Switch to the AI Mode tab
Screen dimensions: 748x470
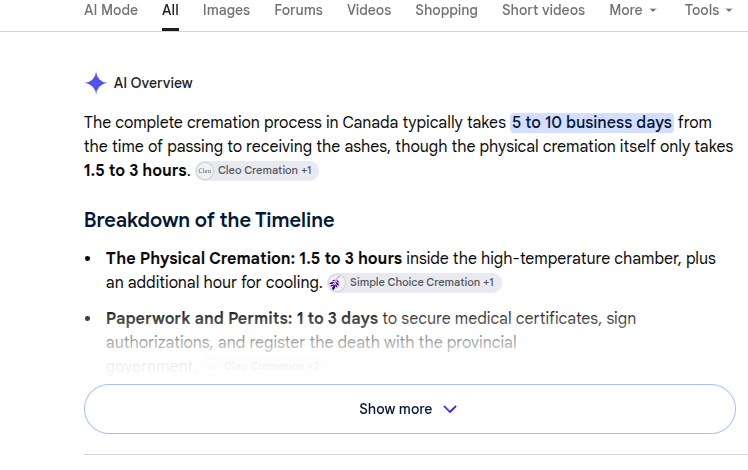point(111,10)
